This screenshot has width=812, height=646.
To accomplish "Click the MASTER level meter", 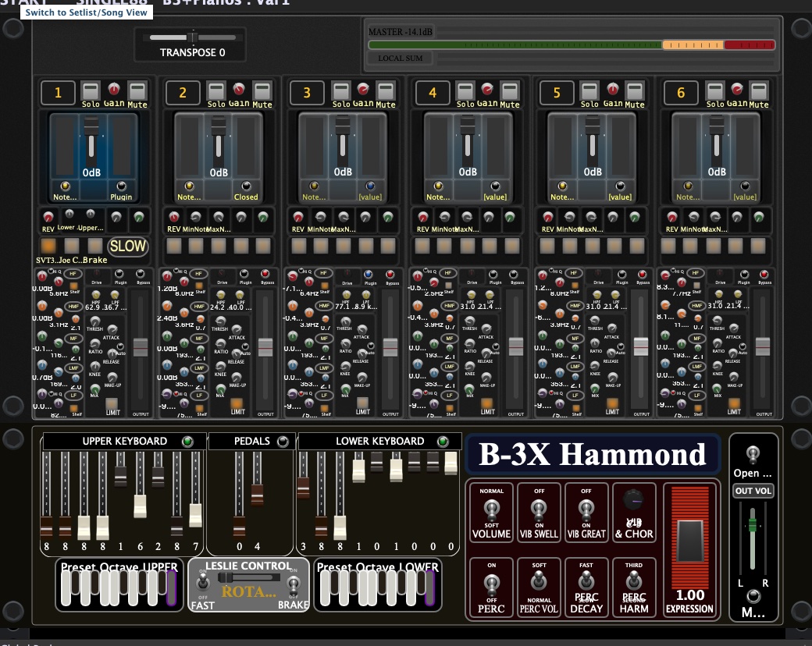I will coord(572,45).
